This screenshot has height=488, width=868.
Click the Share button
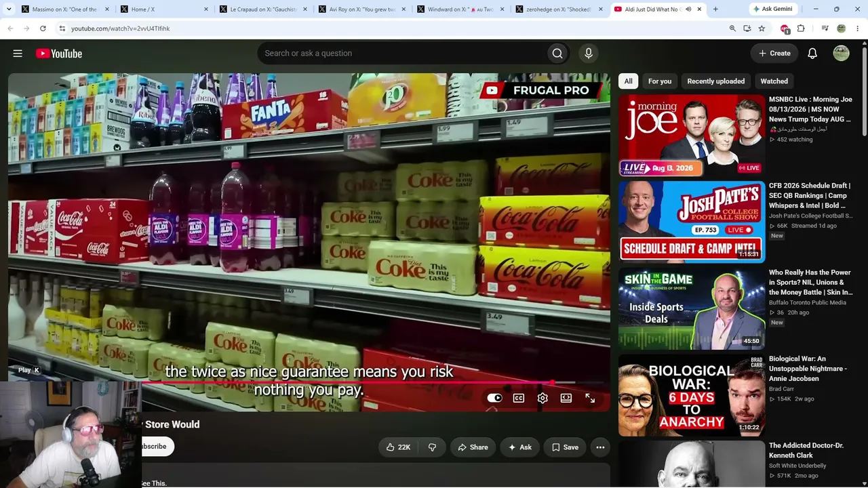pyautogui.click(x=473, y=447)
